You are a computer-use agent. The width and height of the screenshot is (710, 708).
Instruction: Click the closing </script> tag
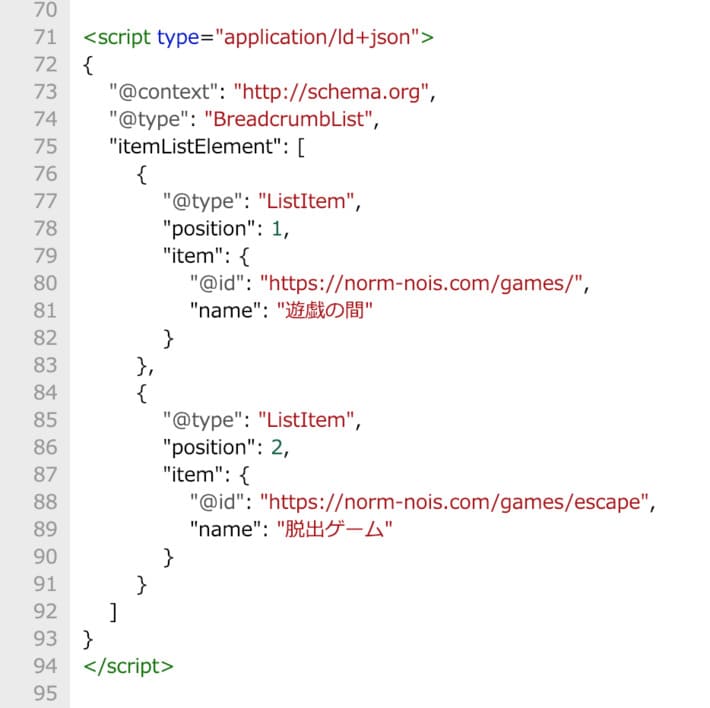(129, 665)
